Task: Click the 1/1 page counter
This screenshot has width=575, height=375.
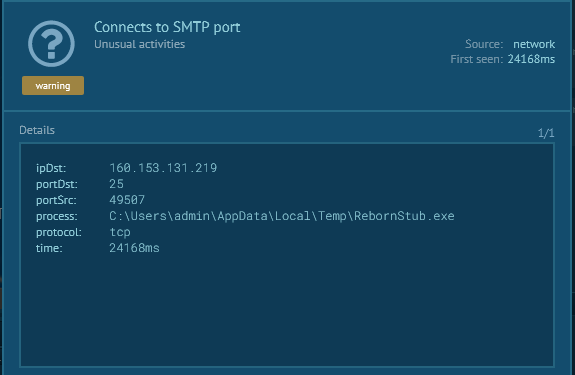Action: (x=546, y=133)
